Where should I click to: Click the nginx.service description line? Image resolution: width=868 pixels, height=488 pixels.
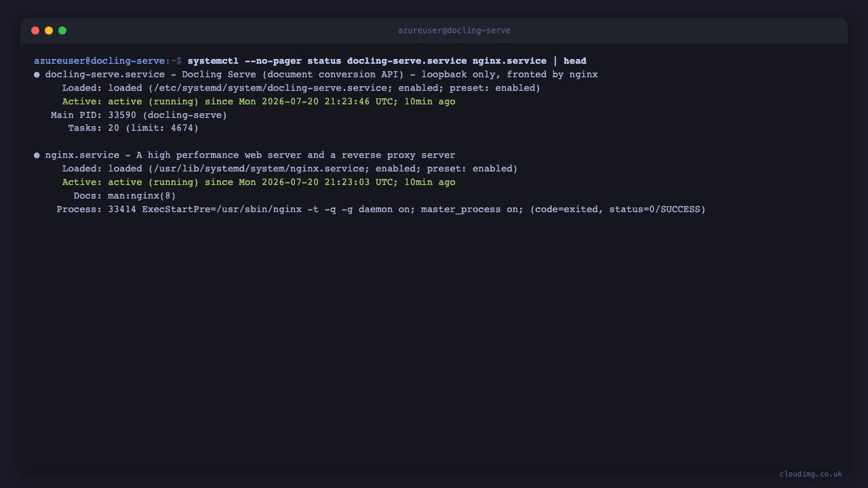(250, 155)
